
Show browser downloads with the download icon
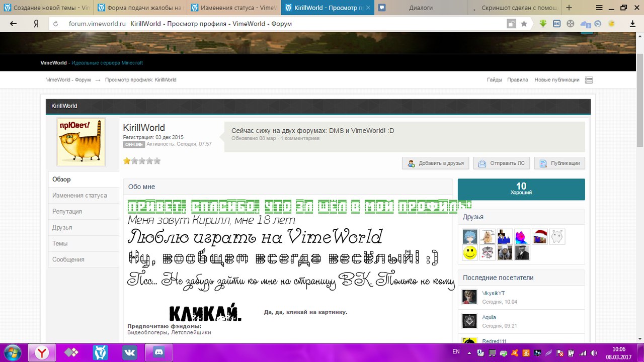point(632,24)
